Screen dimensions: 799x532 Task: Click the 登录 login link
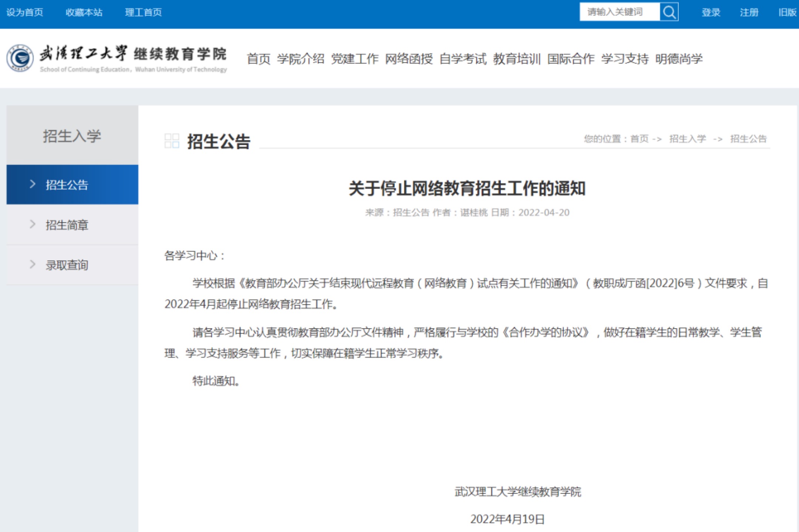[x=711, y=13]
